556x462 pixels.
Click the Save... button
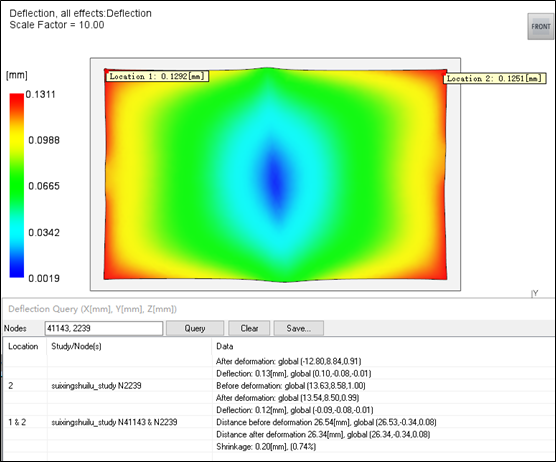tap(299, 328)
